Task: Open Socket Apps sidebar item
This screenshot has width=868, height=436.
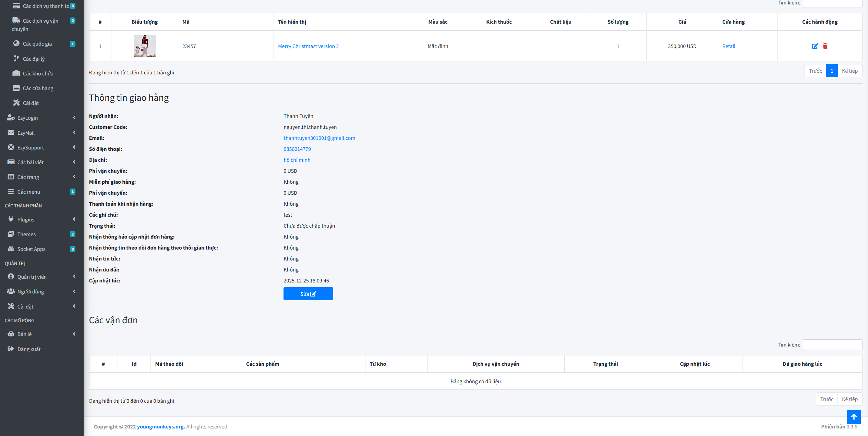Action: tap(31, 249)
